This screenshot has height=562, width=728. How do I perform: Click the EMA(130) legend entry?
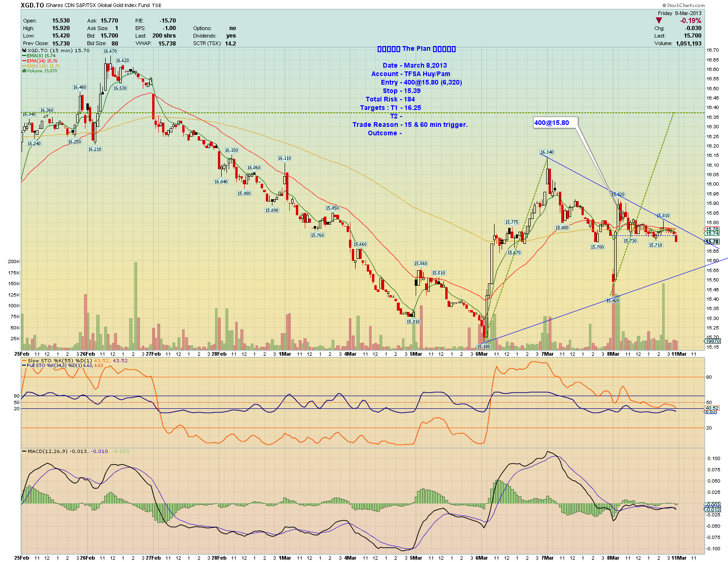click(41, 66)
